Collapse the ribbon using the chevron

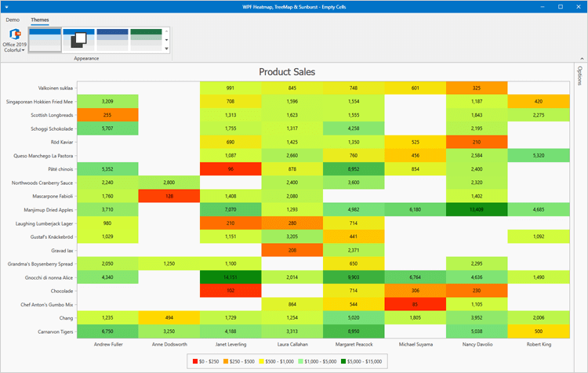pyautogui.click(x=580, y=60)
